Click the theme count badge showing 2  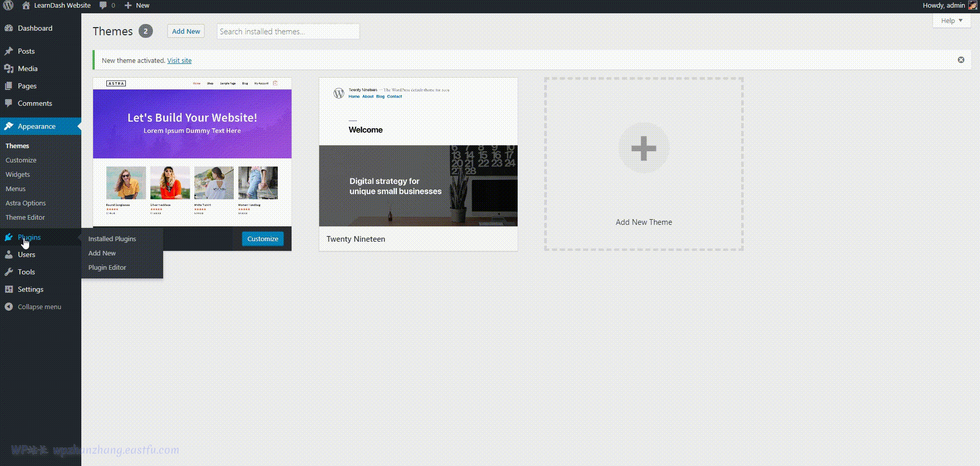[146, 31]
